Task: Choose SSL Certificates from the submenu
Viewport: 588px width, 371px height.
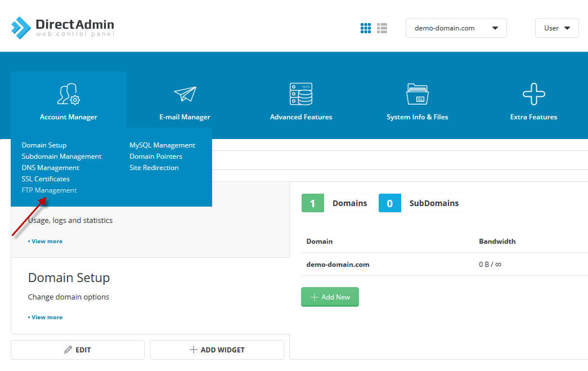Action: (x=46, y=179)
